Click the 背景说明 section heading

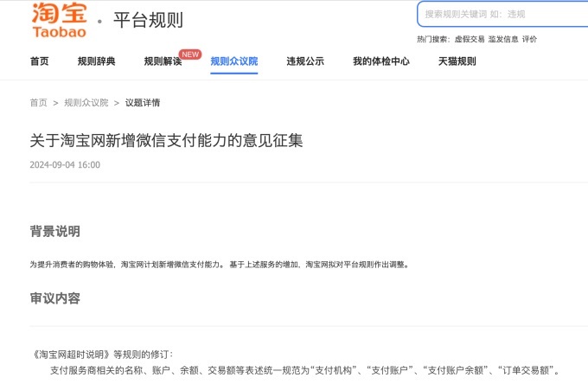[x=55, y=232]
